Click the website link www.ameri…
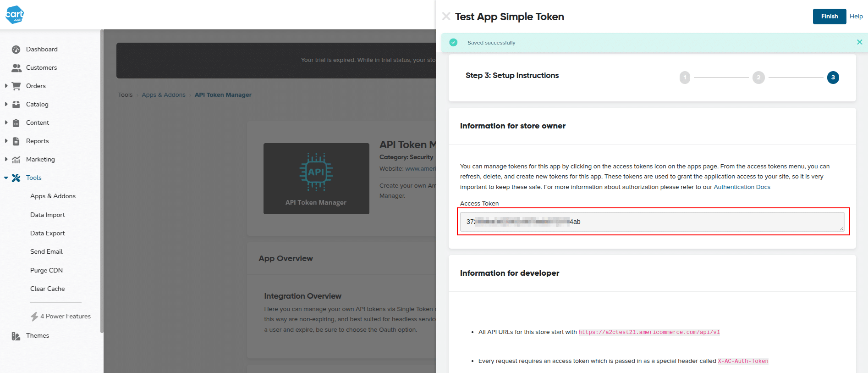The height and width of the screenshot is (373, 868). [420, 169]
